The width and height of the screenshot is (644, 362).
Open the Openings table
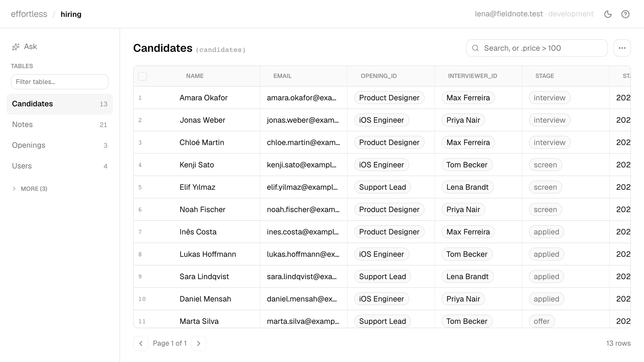point(60,145)
